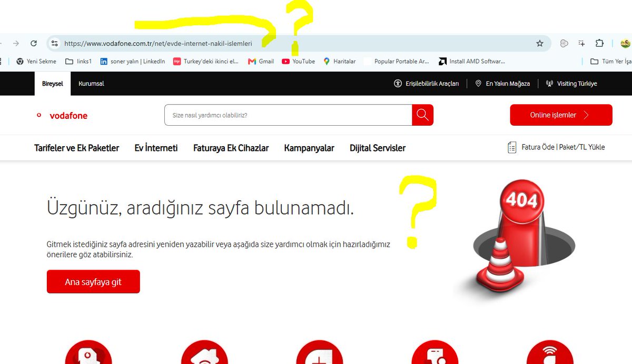Click the bill document icon
Viewport: 632px width, 364px height.
click(x=512, y=147)
